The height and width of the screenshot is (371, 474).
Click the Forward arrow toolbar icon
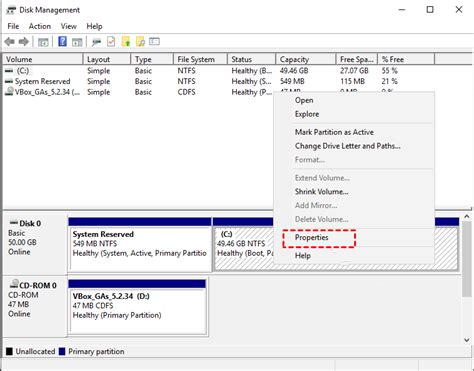(24, 42)
